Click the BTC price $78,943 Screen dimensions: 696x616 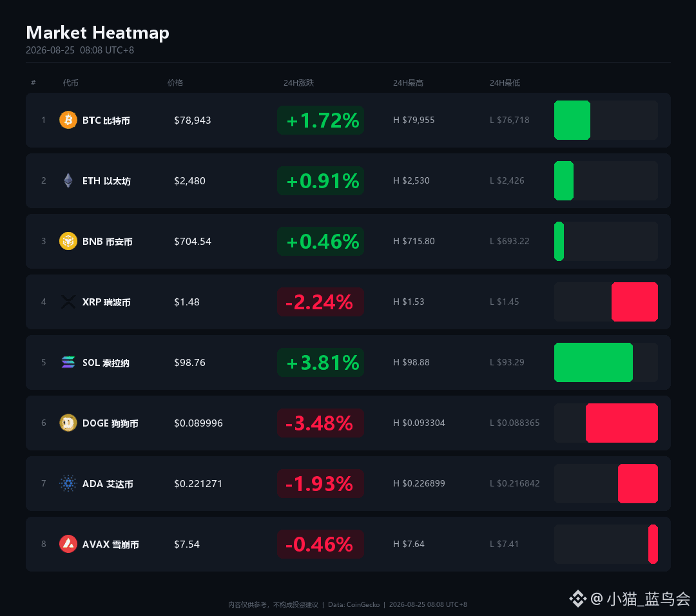point(193,120)
